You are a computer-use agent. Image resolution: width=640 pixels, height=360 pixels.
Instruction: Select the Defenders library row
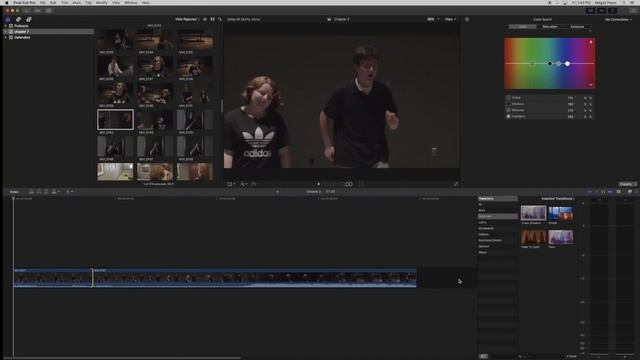[x=48, y=37]
